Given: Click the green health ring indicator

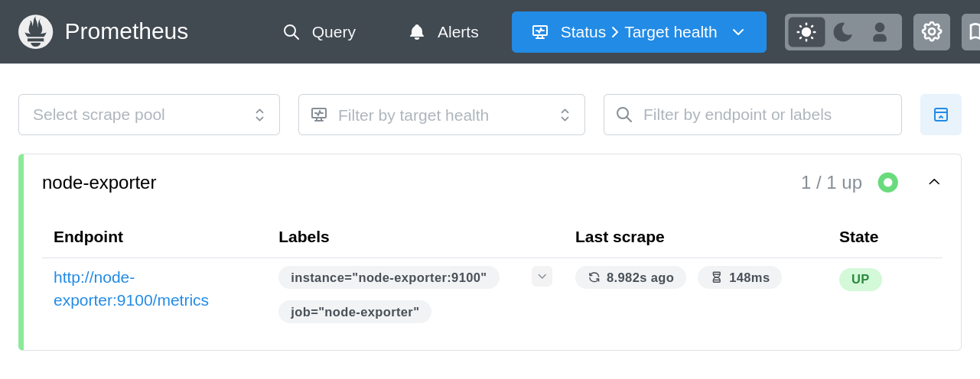Looking at the screenshot, I should [x=887, y=182].
